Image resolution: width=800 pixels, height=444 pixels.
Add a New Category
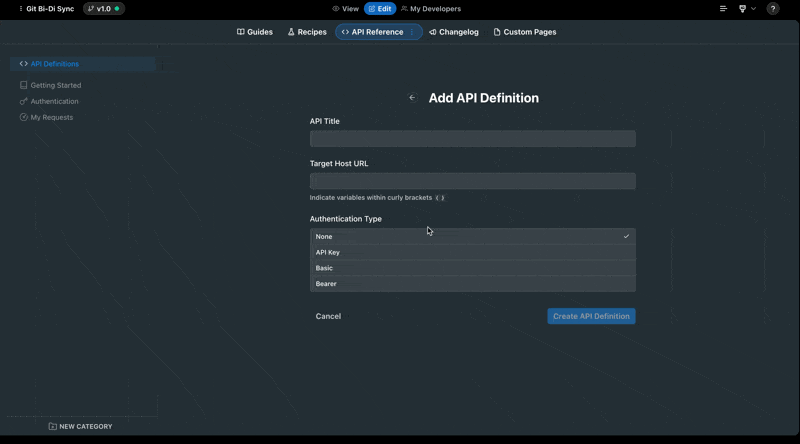pos(81,426)
